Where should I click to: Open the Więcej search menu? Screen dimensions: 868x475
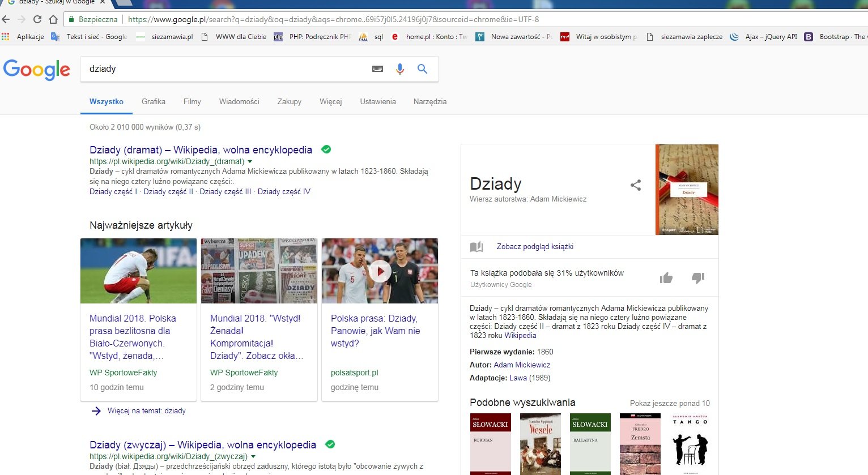click(x=330, y=102)
